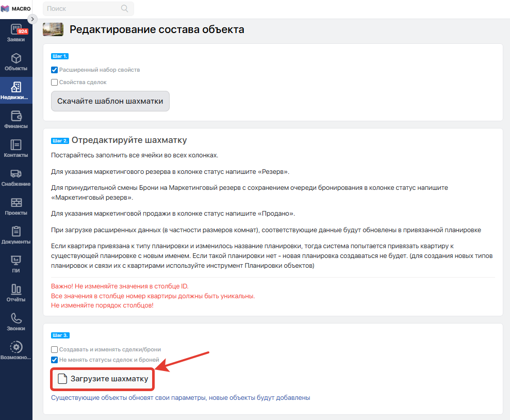510x420 pixels.
Task: Click the Загрузите шахматку upload button
Action: [103, 379]
